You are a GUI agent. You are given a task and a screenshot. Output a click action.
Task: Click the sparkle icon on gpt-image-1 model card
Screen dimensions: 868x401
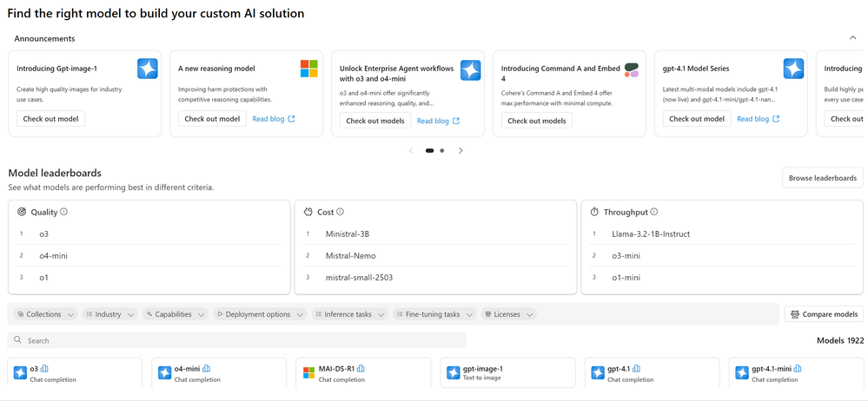tap(453, 373)
